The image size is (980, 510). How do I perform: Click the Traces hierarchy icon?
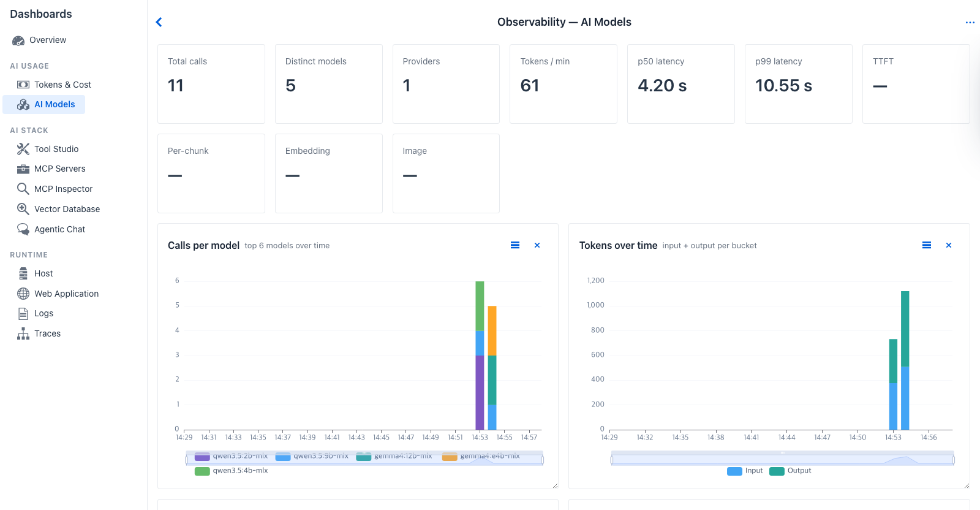pyautogui.click(x=23, y=333)
